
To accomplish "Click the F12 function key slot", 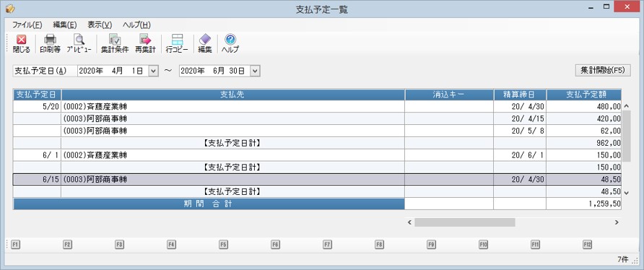I will click(587, 244).
